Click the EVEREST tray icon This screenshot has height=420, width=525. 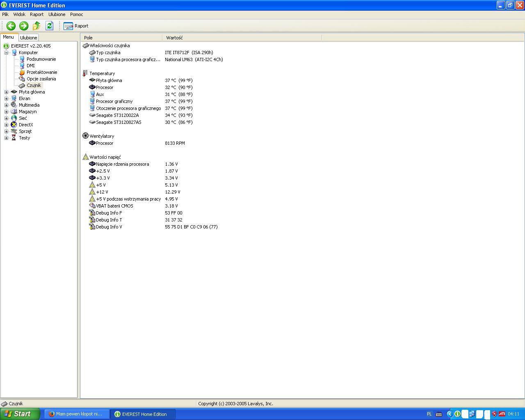pos(457,414)
